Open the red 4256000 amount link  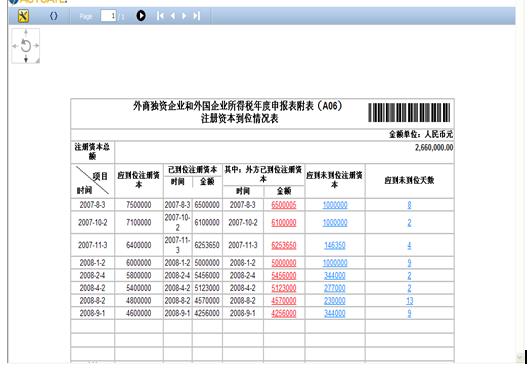click(x=284, y=313)
